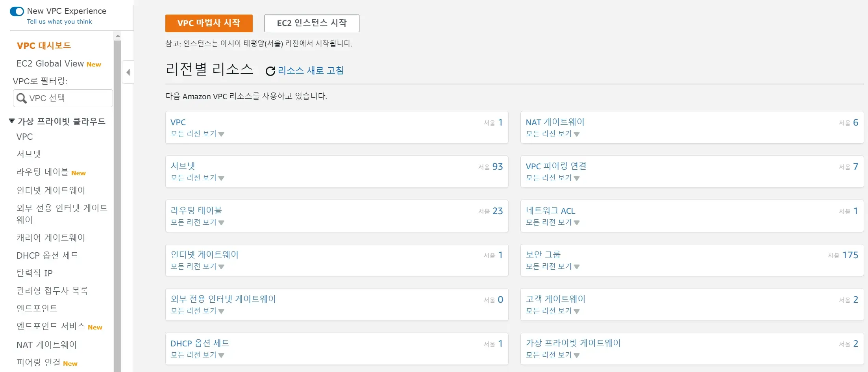The width and height of the screenshot is (868, 372).
Task: Click the refresh icon beside 리소스 새로 고침
Action: pyautogui.click(x=270, y=71)
